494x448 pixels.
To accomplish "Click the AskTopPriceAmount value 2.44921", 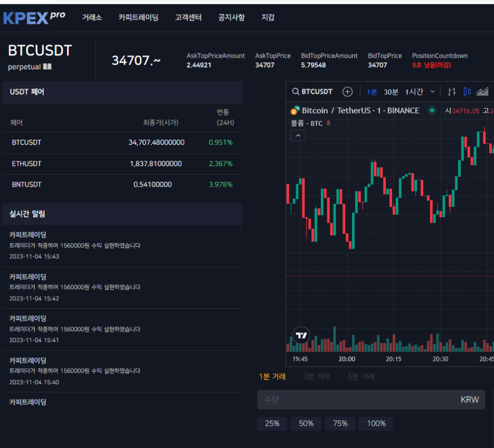I will [199, 65].
